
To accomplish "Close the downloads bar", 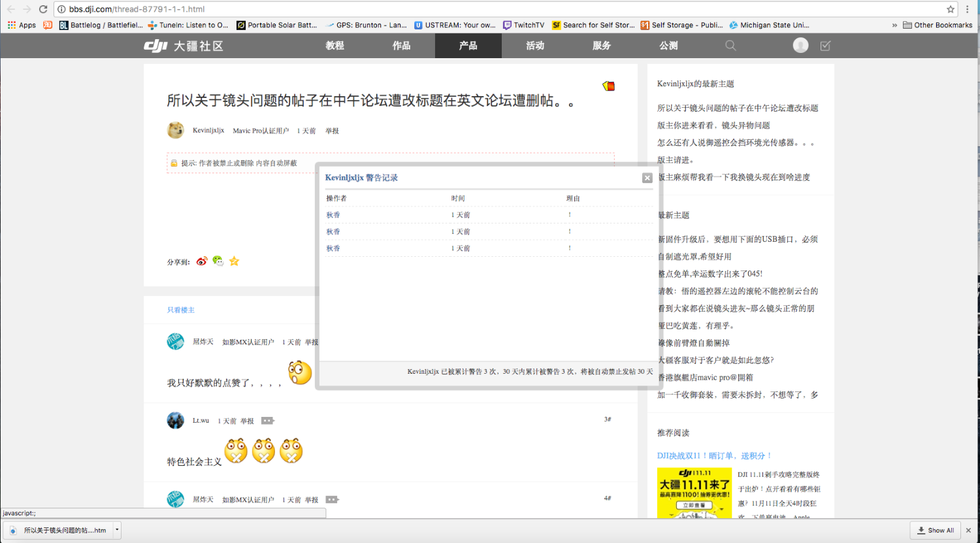I will pyautogui.click(x=968, y=530).
